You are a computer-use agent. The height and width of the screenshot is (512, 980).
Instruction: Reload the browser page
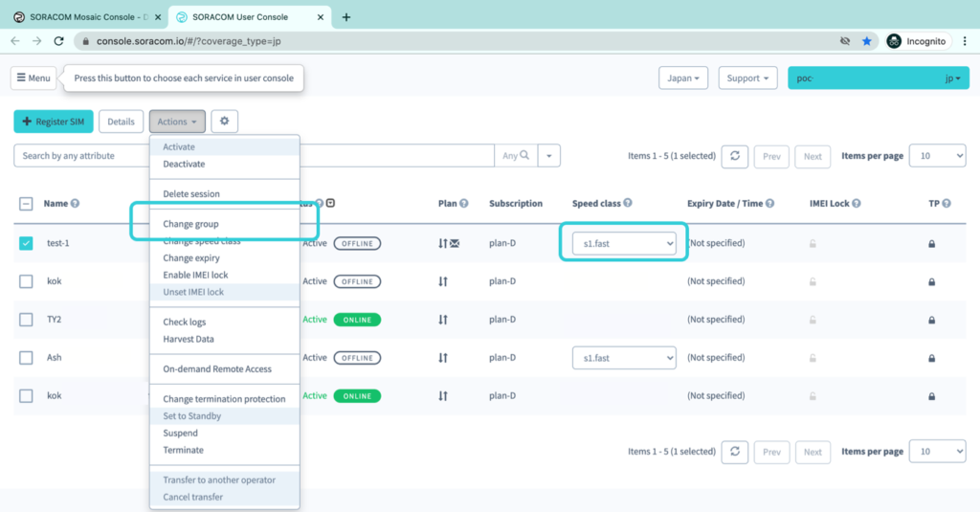point(58,41)
